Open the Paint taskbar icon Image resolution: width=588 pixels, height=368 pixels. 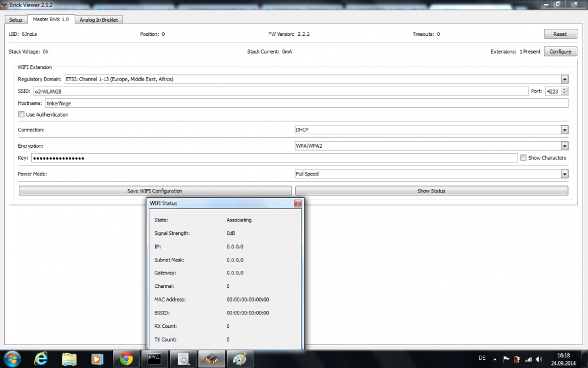click(239, 358)
